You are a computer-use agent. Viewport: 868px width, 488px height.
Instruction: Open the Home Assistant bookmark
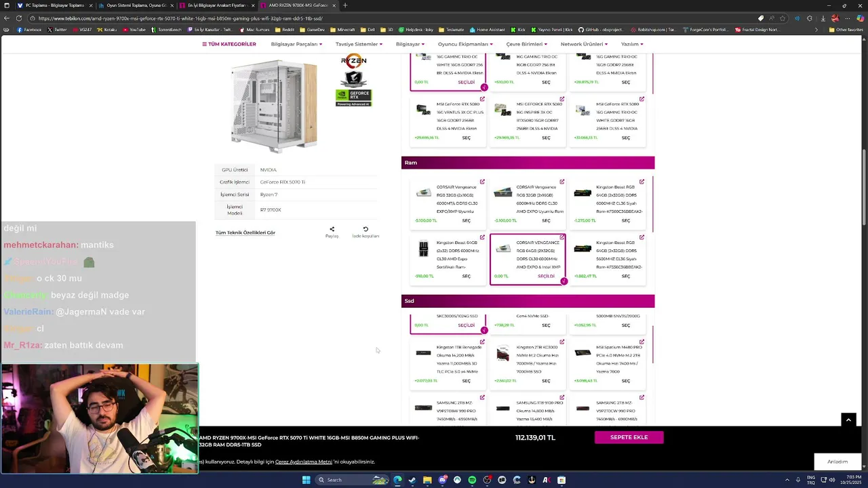(487, 30)
